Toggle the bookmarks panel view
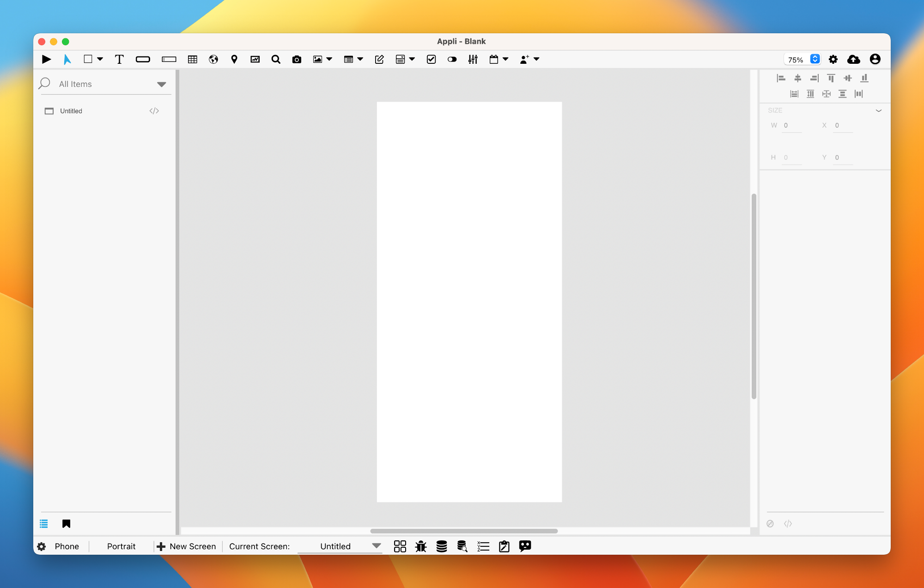The height and width of the screenshot is (588, 924). pos(67,524)
